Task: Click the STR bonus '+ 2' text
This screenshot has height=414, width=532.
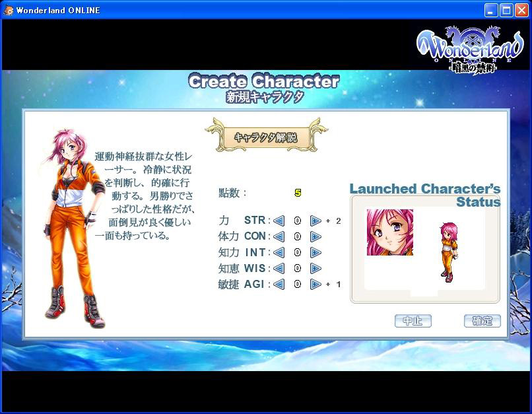Action: [333, 221]
